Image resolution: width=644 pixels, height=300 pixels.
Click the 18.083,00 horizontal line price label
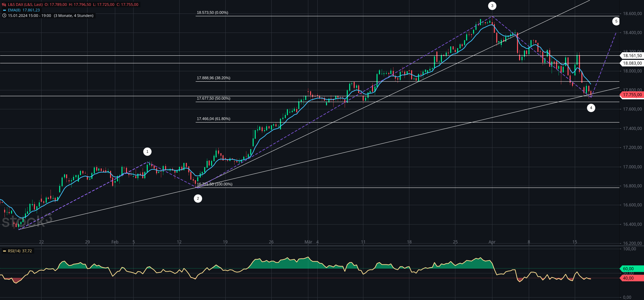(632, 63)
